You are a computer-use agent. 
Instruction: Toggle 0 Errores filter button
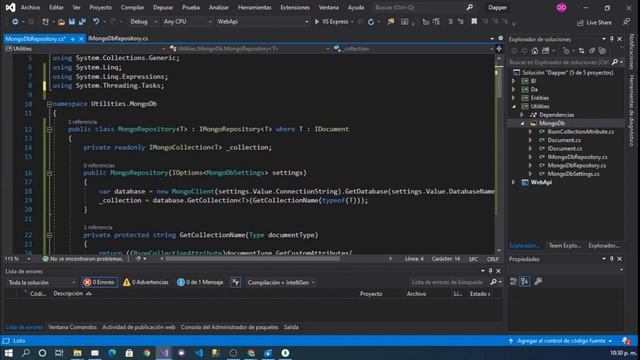point(99,282)
